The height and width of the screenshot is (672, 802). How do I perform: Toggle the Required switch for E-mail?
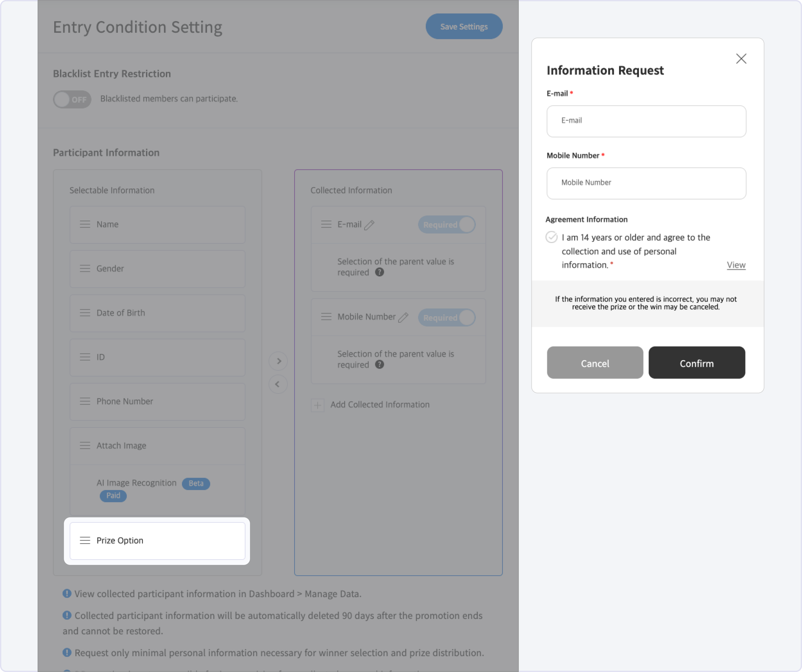coord(447,224)
